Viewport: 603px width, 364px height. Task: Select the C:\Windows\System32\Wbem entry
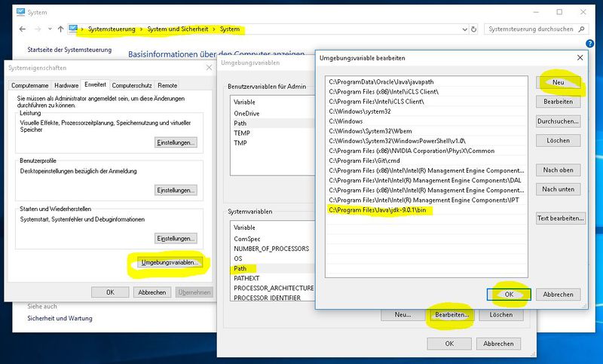pyautogui.click(x=426, y=131)
